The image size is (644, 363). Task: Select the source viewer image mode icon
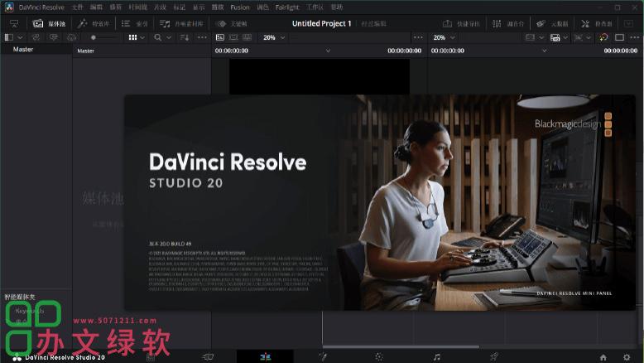click(x=220, y=37)
